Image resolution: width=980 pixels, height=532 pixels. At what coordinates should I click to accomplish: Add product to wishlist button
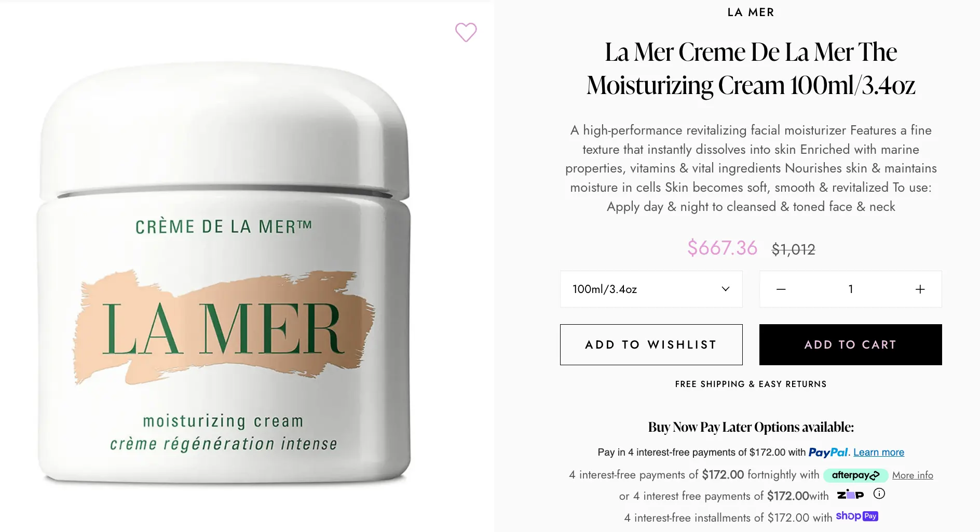(651, 345)
